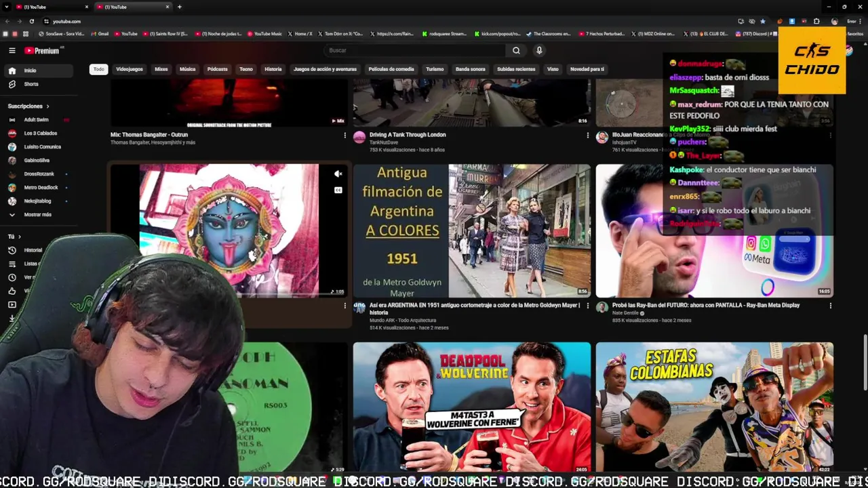Open the YouTube hamburger guide menu
868x488 pixels.
coord(12,50)
